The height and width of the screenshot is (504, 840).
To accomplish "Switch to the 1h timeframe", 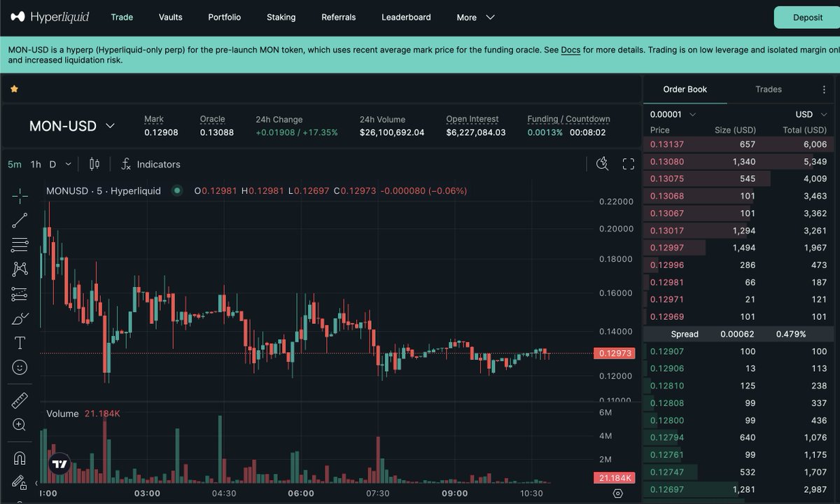I will [x=36, y=164].
